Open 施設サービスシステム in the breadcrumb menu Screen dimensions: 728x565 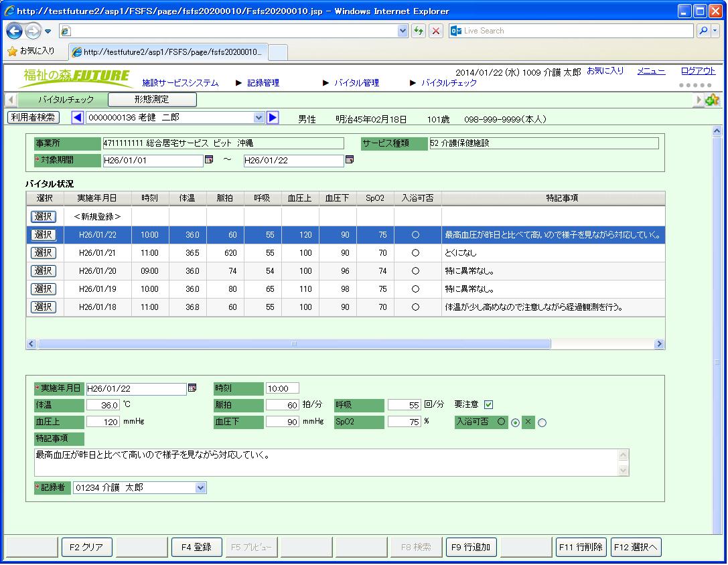[180, 83]
